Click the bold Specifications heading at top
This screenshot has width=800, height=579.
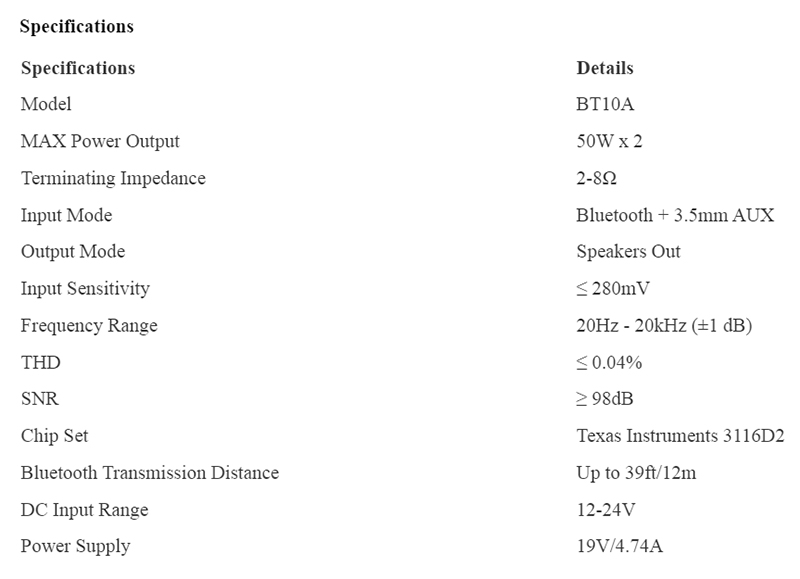click(76, 27)
